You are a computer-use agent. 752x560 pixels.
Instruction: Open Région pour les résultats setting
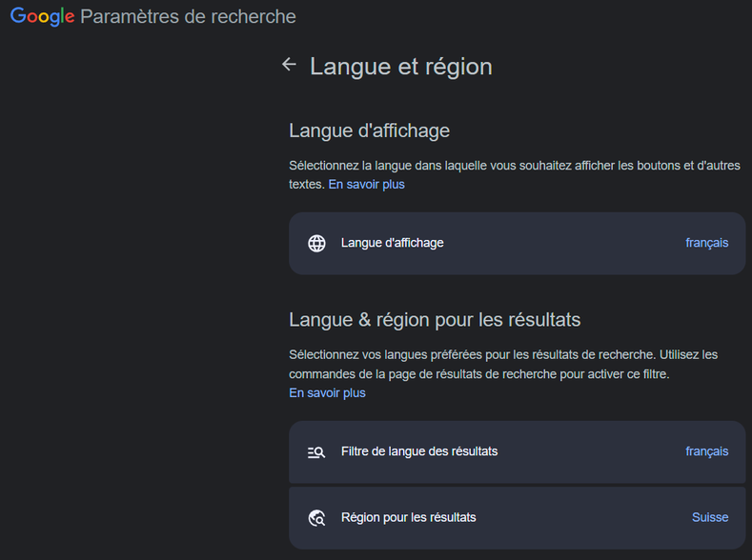click(408, 518)
